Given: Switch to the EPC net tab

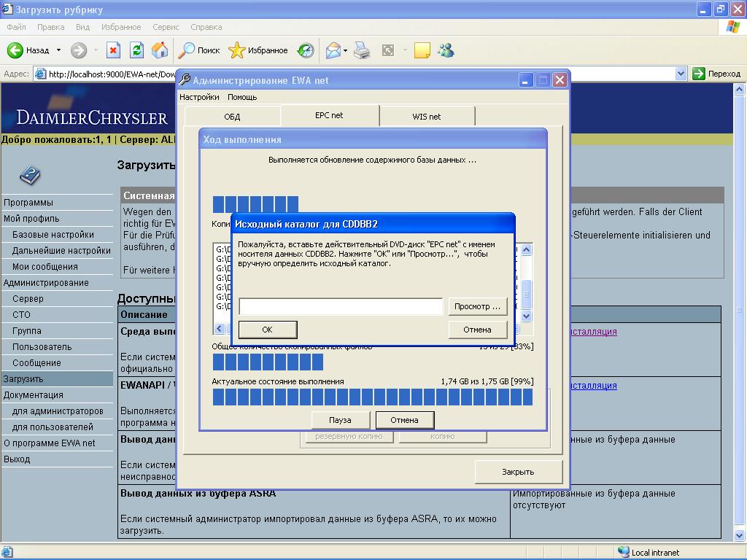Looking at the screenshot, I should point(329,115).
